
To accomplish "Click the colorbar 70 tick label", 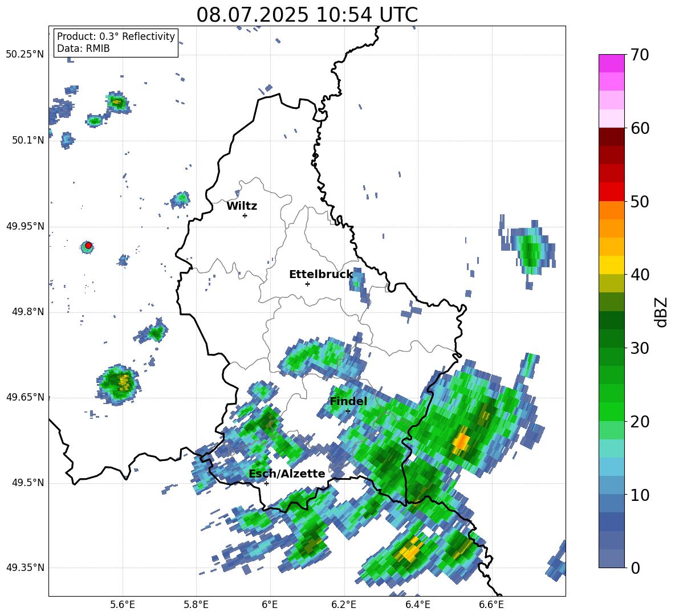I will (640, 55).
